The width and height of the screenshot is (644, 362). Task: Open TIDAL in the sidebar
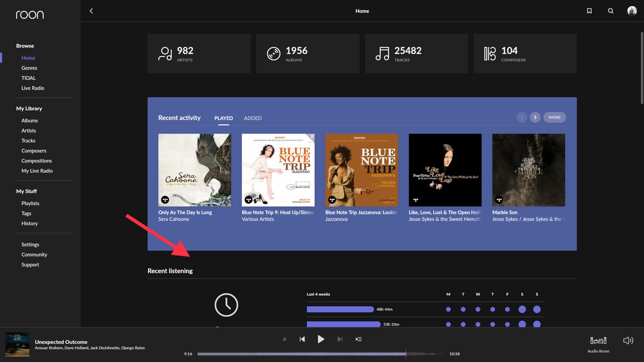coord(29,78)
